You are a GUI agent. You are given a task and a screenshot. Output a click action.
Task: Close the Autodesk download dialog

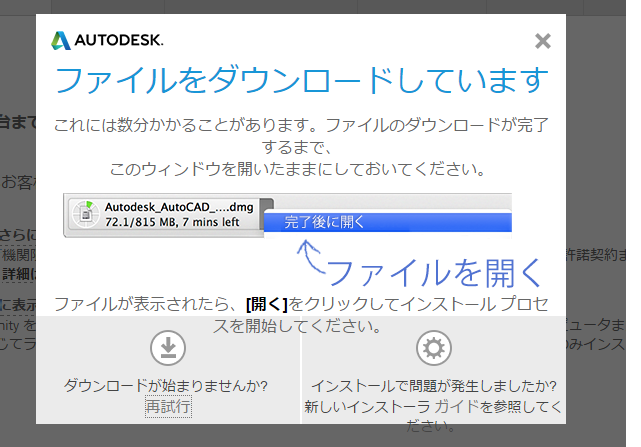(x=543, y=41)
